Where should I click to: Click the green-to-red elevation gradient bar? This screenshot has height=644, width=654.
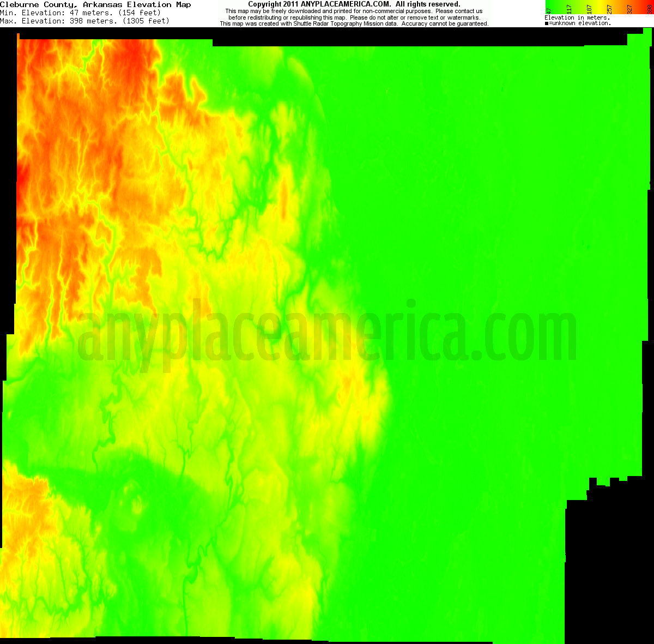coord(599,4)
